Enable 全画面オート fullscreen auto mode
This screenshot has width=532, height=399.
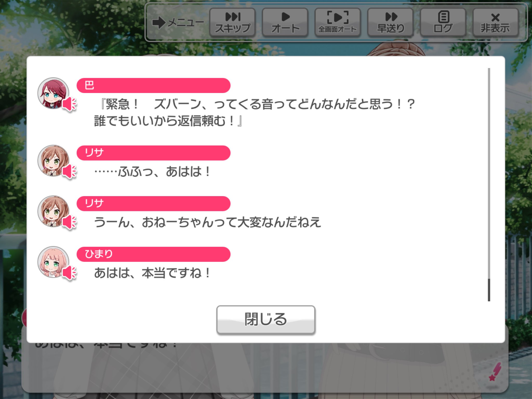tap(338, 22)
